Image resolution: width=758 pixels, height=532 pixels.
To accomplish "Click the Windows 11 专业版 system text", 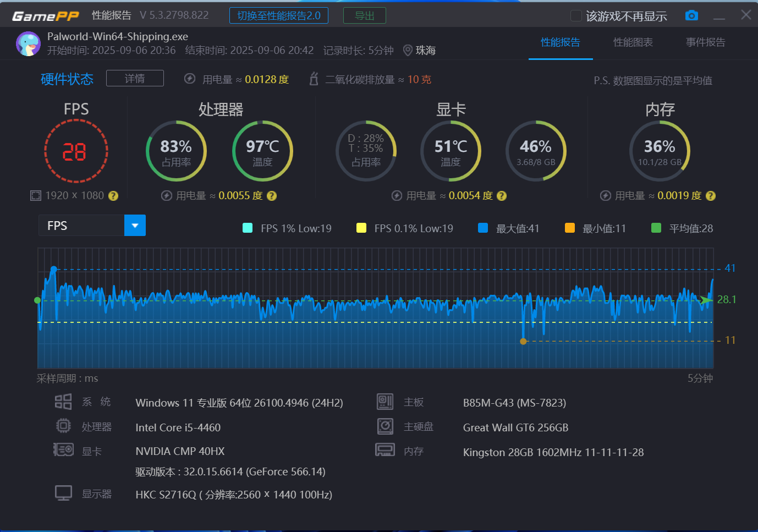I will (x=239, y=403).
